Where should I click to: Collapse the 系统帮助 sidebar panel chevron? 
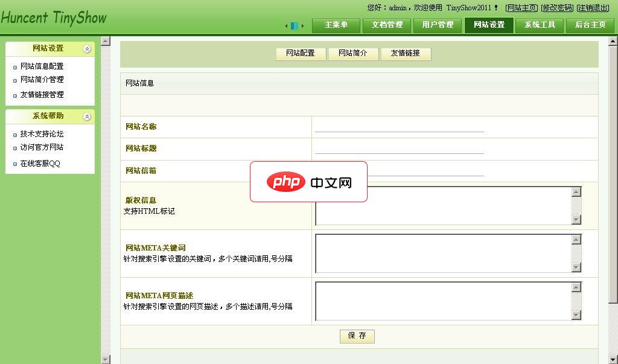click(x=87, y=117)
